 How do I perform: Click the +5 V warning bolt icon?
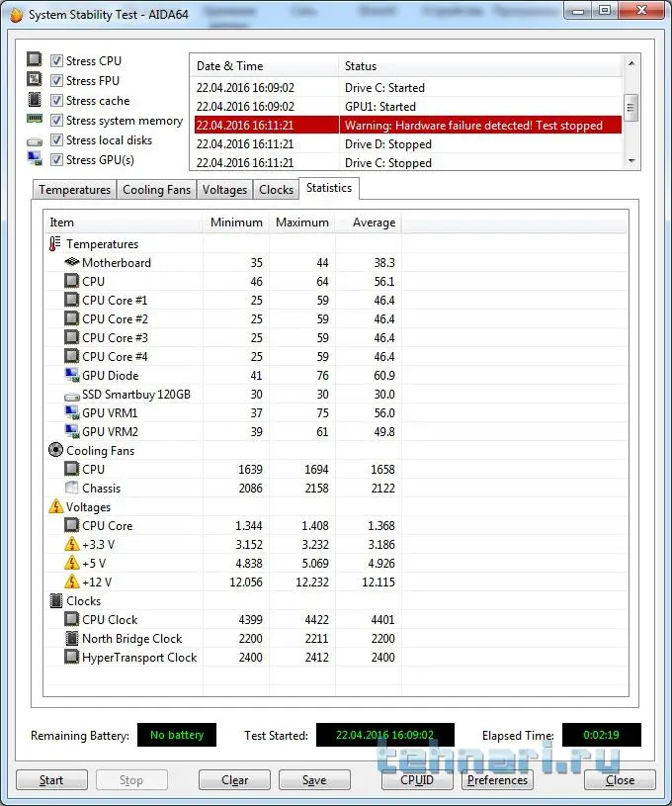(71, 563)
